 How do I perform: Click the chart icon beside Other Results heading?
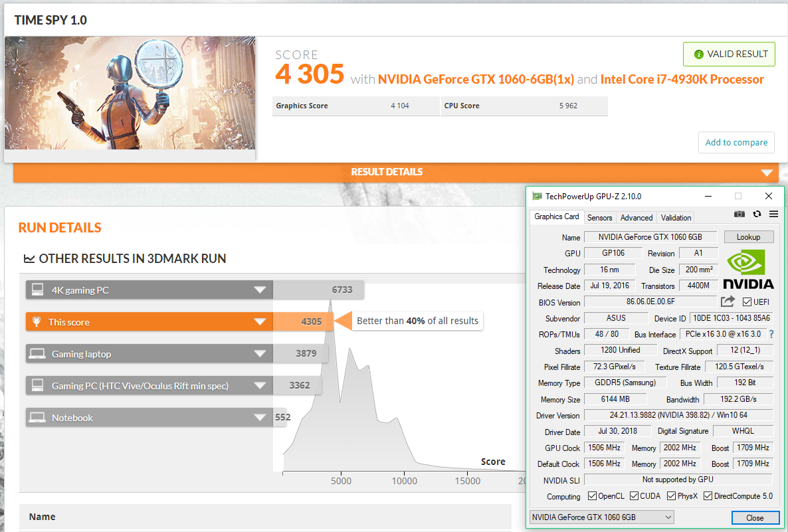[29, 259]
